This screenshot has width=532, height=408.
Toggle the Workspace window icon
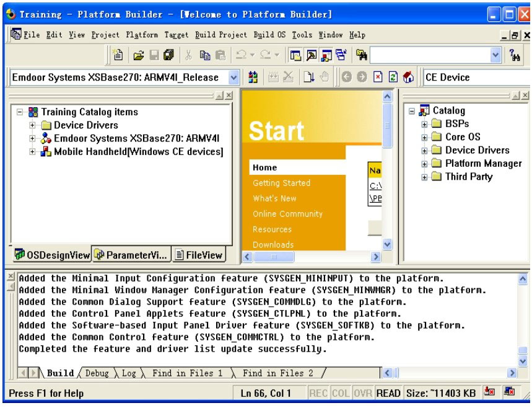(x=295, y=55)
